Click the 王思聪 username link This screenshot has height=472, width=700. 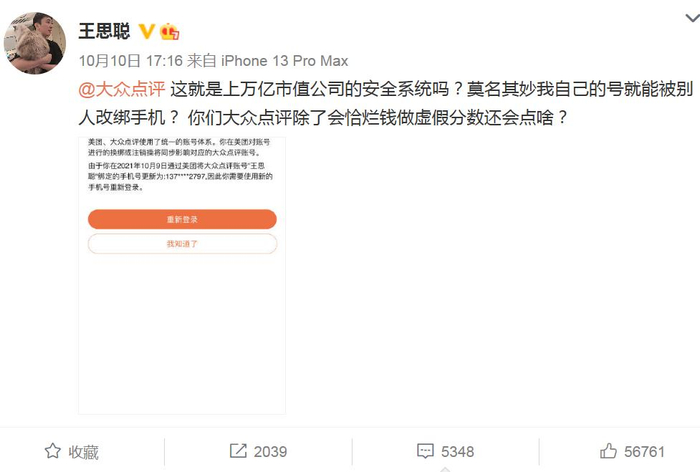(x=104, y=31)
